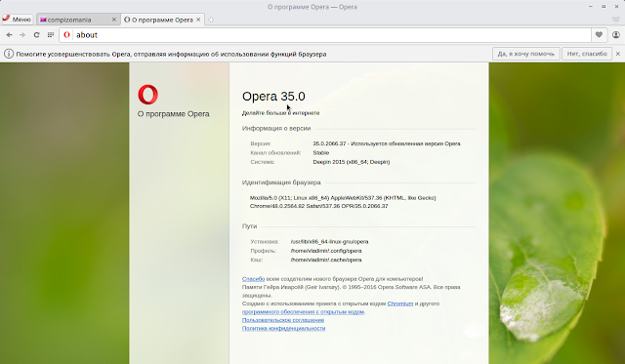Image resolution: width=625 pixels, height=364 pixels.
Task: Bookmark page with the heart icon
Action: pos(599,35)
